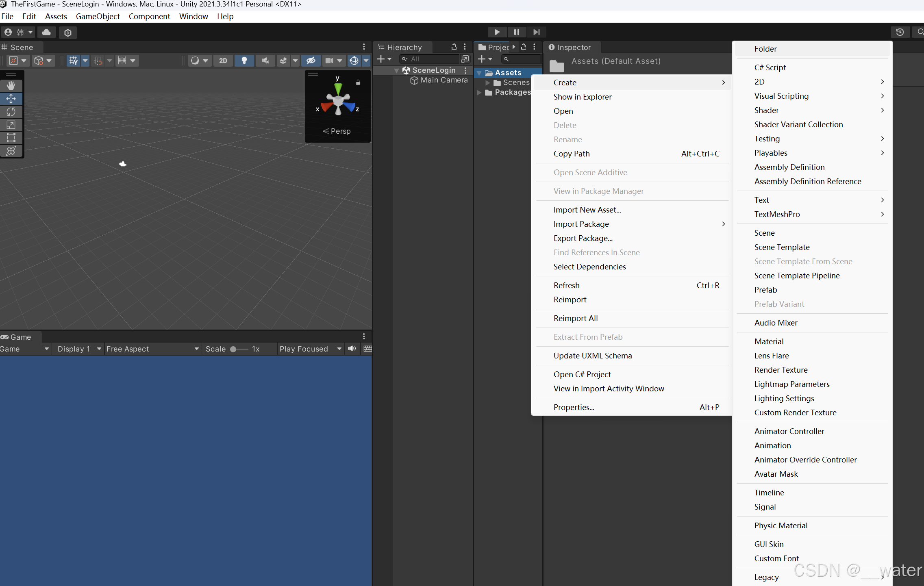924x586 pixels.
Task: Select the Hand tool in Scene
Action: (11, 85)
